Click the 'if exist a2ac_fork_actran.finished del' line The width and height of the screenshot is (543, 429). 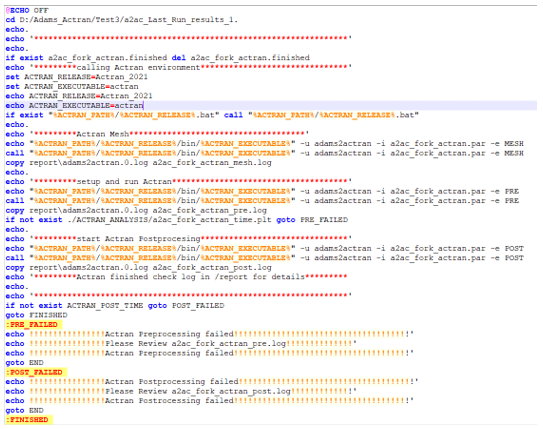[x=158, y=58]
